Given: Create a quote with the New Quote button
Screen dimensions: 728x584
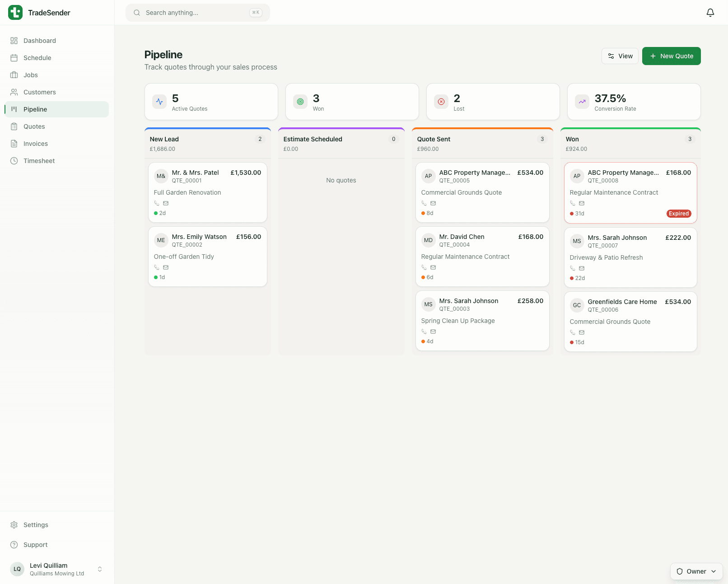Looking at the screenshot, I should [x=671, y=56].
